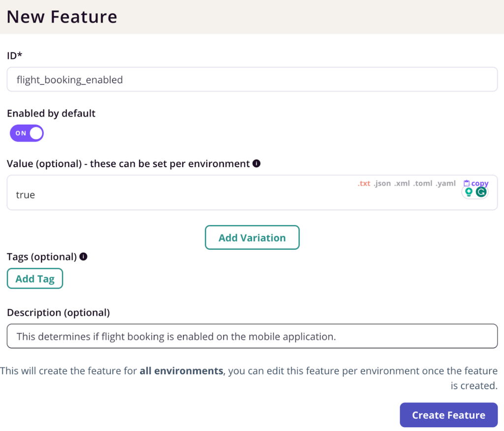The height and width of the screenshot is (431, 504).
Task: Click the info icon beside Value label
Action: pos(256,164)
